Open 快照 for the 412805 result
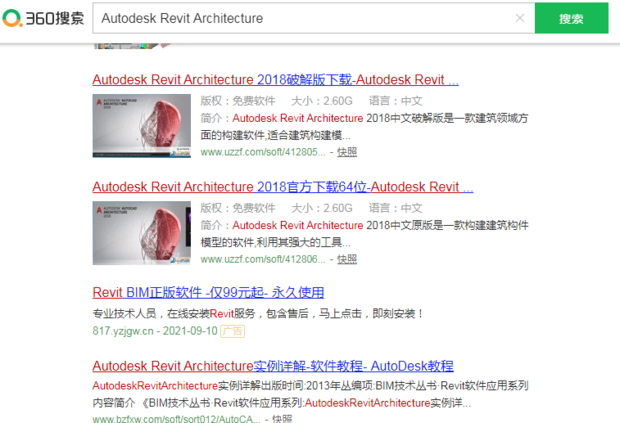 [347, 152]
